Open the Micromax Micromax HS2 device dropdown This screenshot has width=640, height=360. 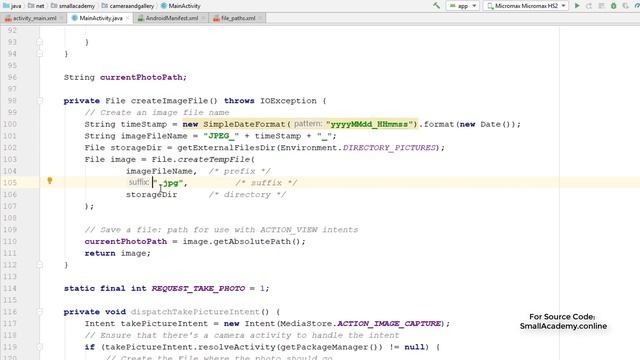click(526, 6)
